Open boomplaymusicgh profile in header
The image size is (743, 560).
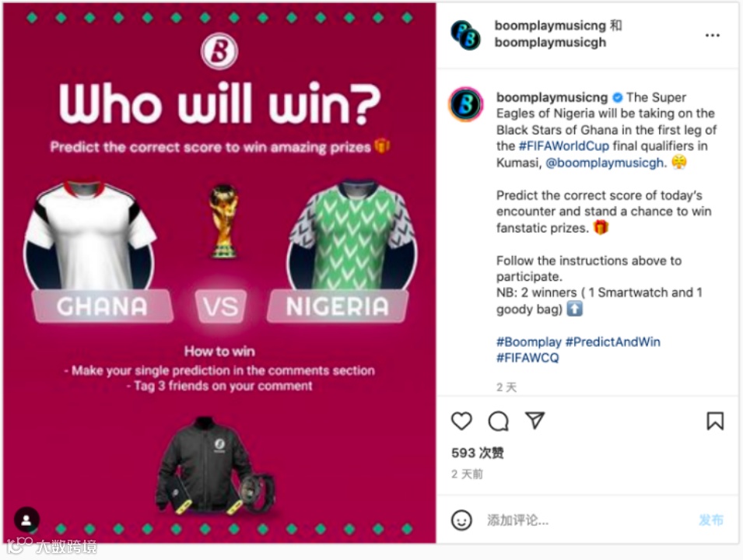[x=550, y=43]
